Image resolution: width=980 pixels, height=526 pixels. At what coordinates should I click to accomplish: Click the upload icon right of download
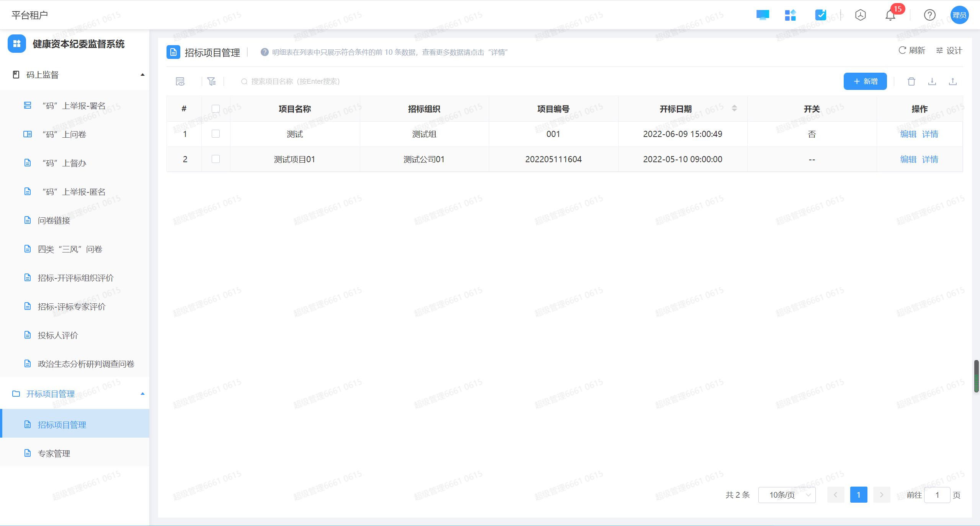[952, 81]
